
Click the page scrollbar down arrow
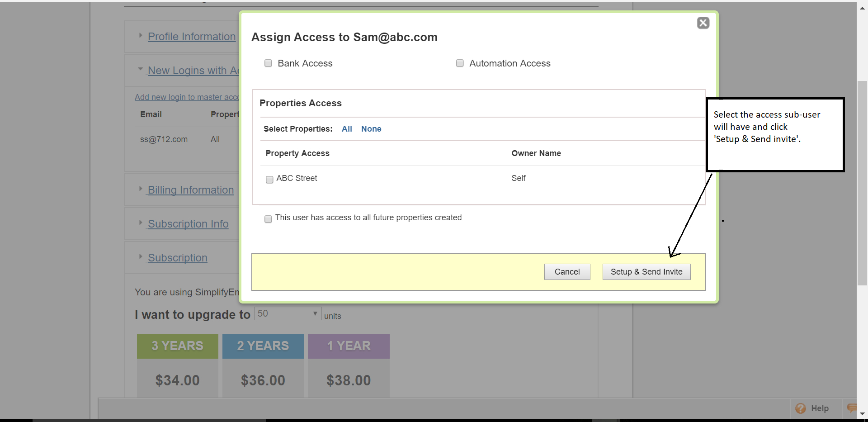click(862, 413)
